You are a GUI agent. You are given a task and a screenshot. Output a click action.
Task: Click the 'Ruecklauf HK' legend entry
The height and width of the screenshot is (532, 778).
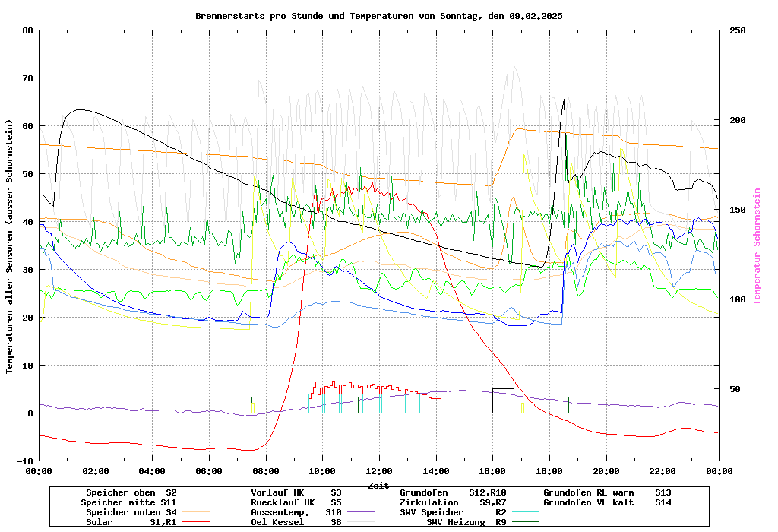tap(282, 502)
